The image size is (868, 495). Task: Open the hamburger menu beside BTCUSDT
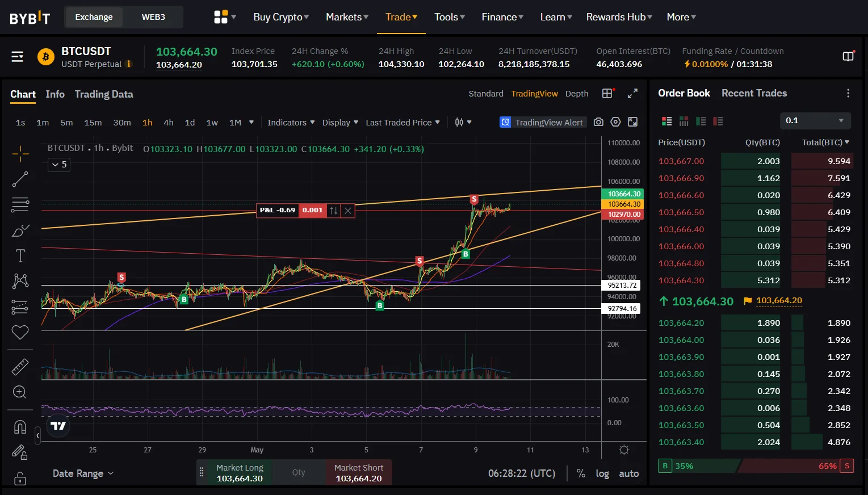pos(18,57)
